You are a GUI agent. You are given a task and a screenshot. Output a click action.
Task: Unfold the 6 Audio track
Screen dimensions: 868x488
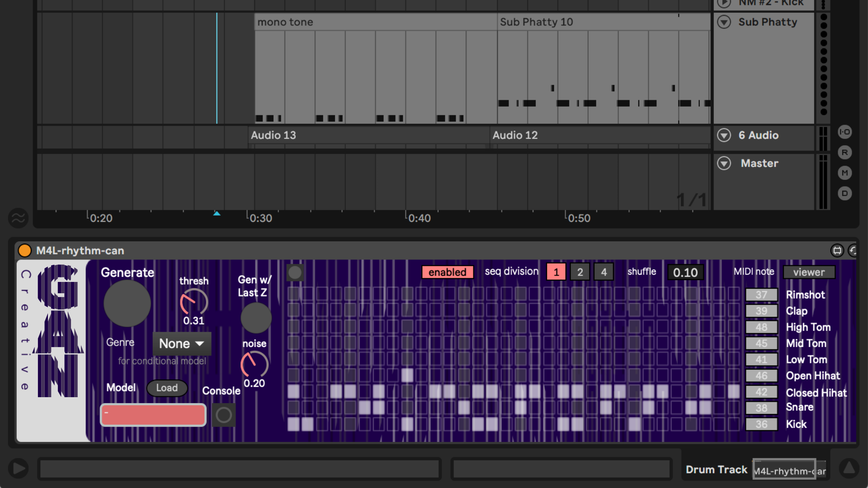(x=724, y=135)
